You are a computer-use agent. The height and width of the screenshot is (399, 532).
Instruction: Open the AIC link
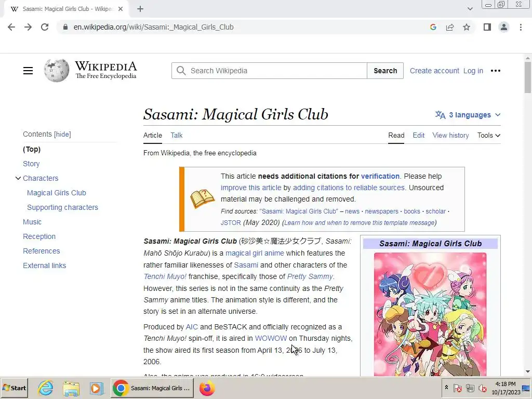[x=192, y=327]
